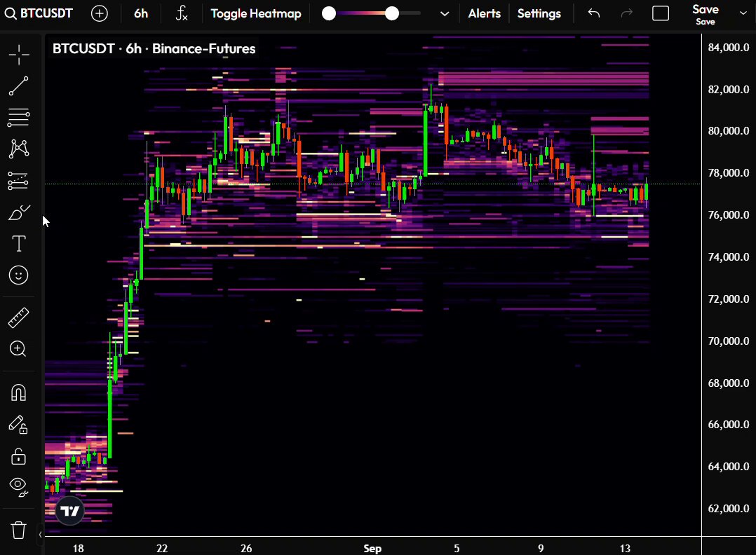Screen dimensions: 756x555
Task: Toggle lock all drawing tools
Action: pos(19,455)
